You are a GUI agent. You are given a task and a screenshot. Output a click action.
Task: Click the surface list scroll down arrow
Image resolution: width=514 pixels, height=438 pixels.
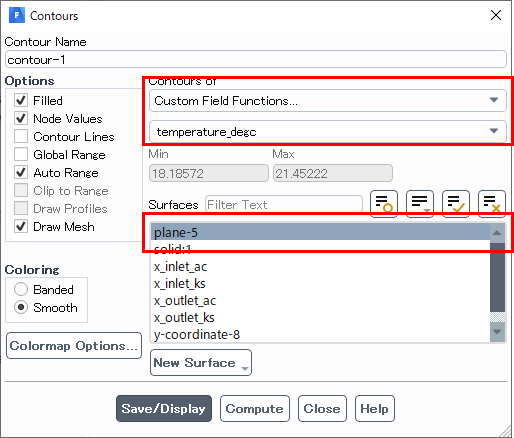pyautogui.click(x=497, y=331)
